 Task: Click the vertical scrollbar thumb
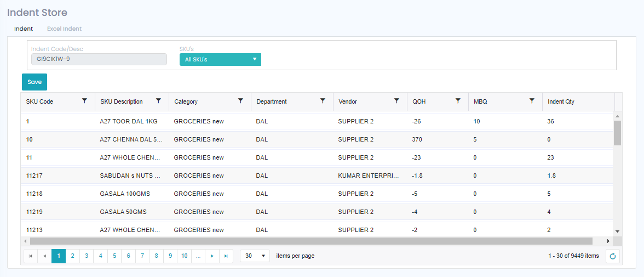[x=617, y=133]
